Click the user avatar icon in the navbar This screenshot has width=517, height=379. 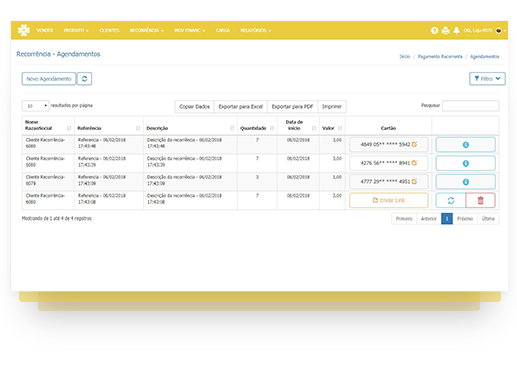pyautogui.click(x=499, y=30)
